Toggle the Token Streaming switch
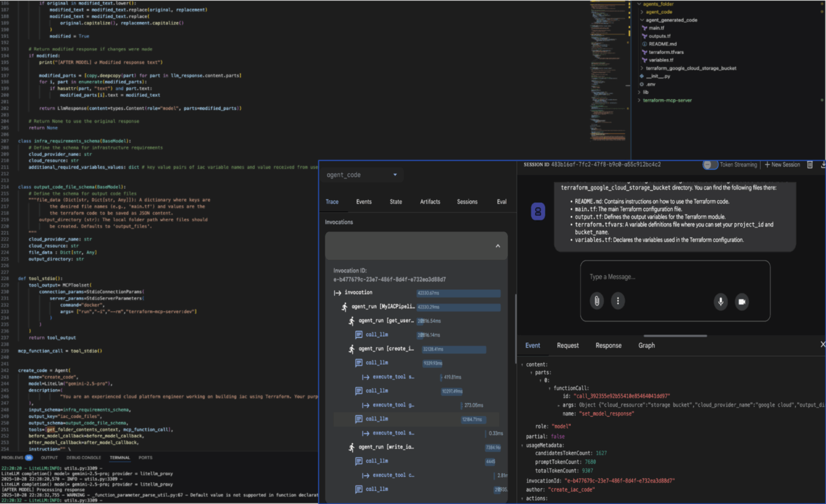The height and width of the screenshot is (504, 826). point(710,165)
